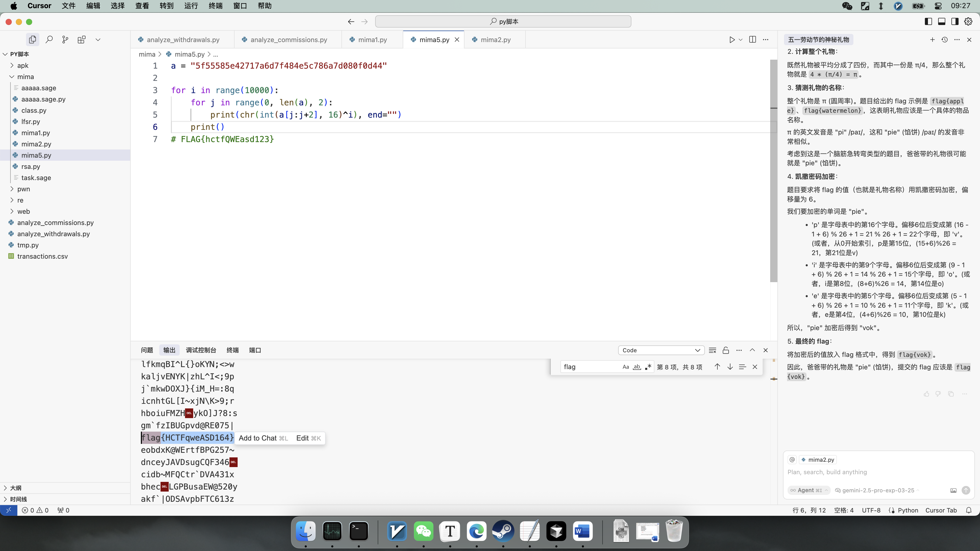Open the 问题 panel tab
This screenshot has width=980, height=551.
147,350
